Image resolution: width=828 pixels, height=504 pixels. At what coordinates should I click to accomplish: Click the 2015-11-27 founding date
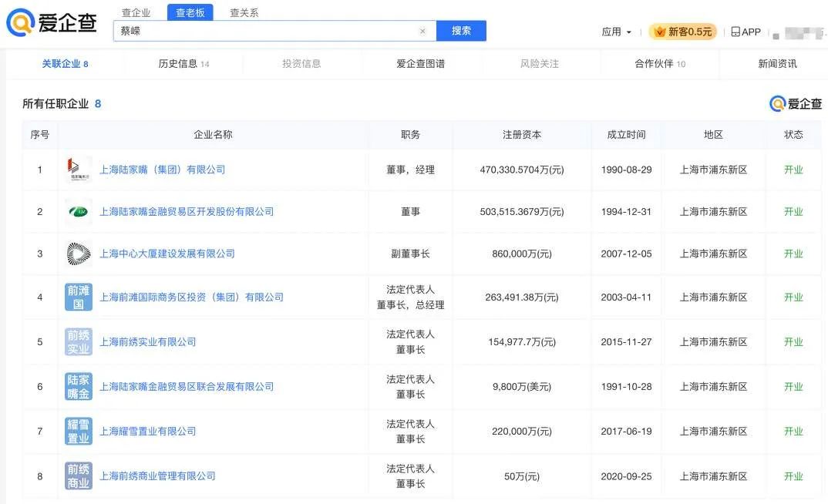[x=626, y=342]
